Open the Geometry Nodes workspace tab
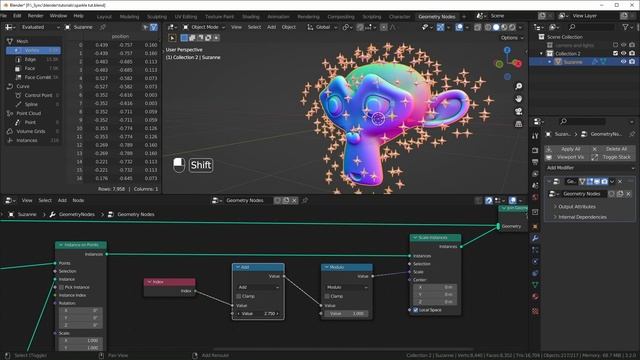 click(437, 17)
